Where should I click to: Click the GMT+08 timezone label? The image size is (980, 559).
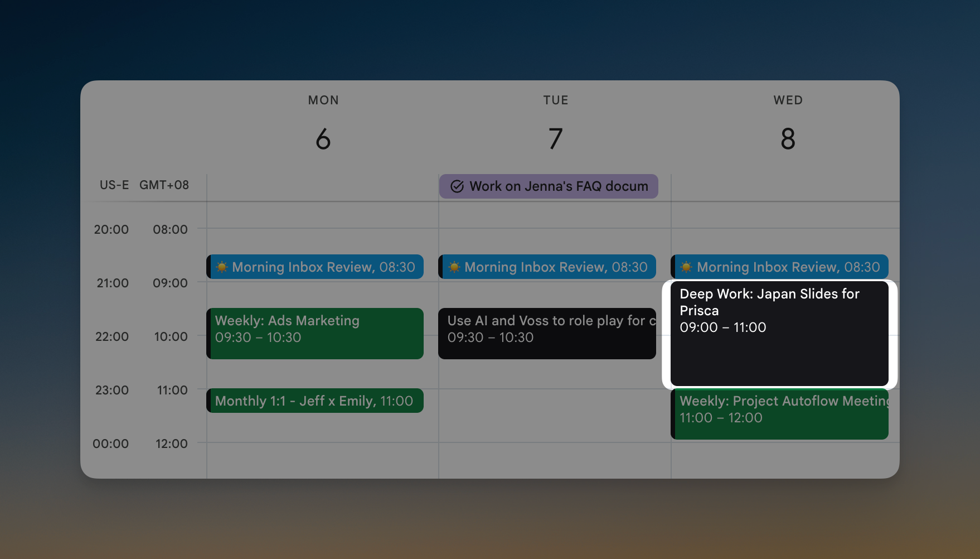coord(164,185)
